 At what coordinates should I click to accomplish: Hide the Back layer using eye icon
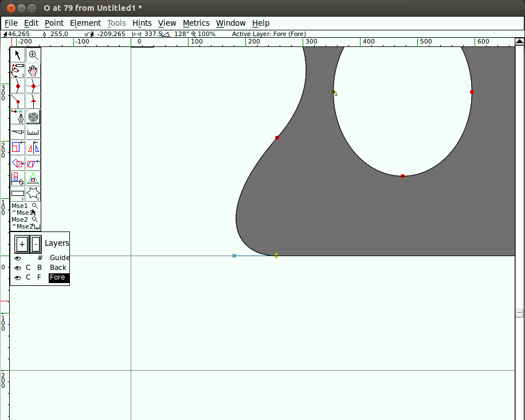pos(18,268)
